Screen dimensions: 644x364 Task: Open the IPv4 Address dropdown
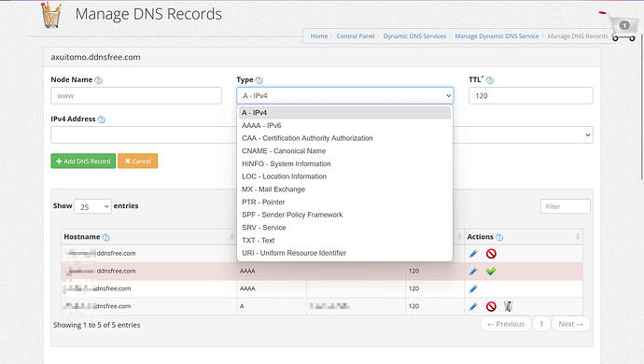click(588, 135)
